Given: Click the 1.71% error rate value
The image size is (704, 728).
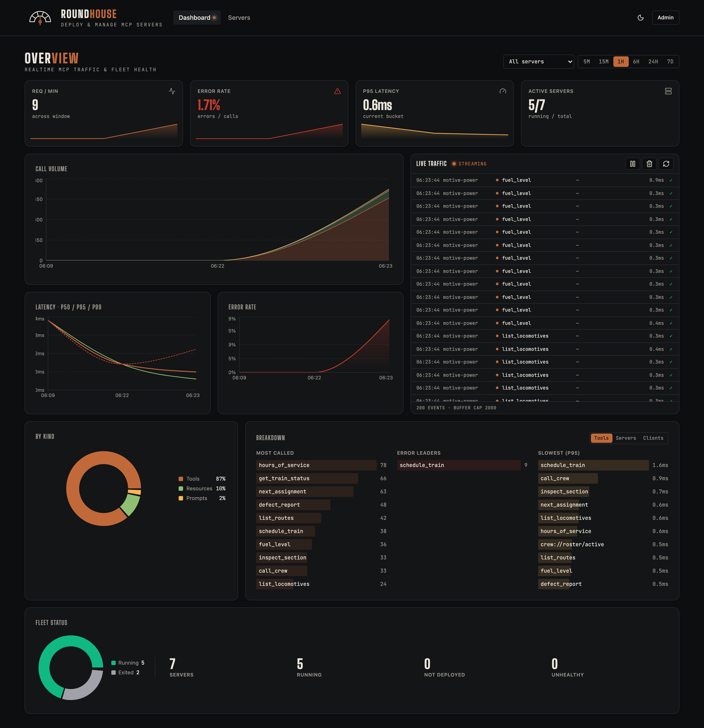Looking at the screenshot, I should tap(209, 105).
